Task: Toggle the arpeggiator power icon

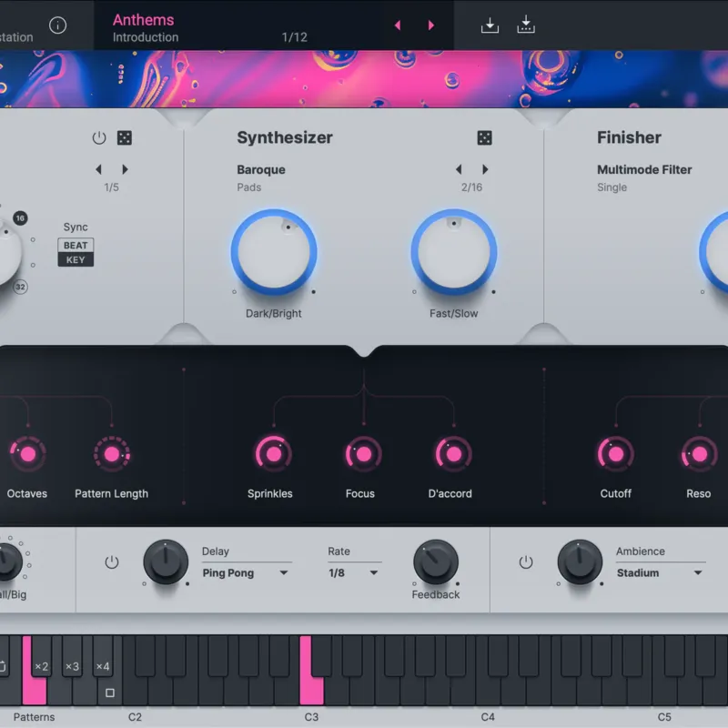Action: click(99, 138)
